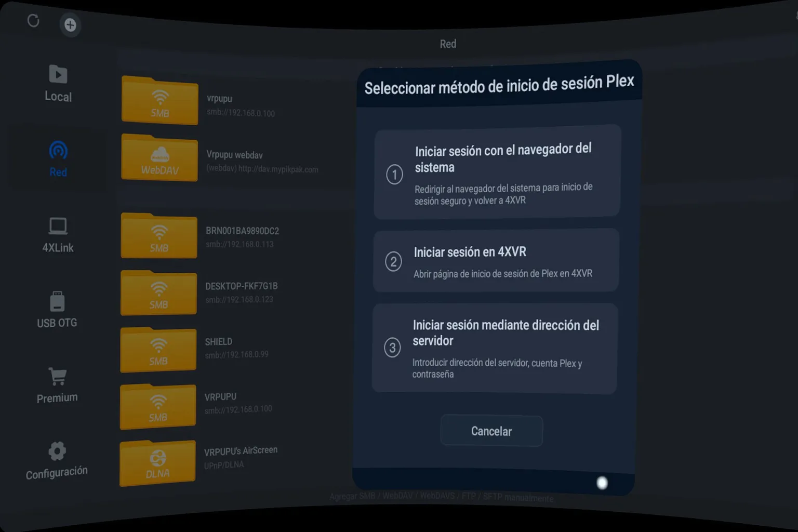Open the DESKTOP-FKF7G1B SMB folder icon
Viewport: 798px width, 532px height.
[158, 292]
